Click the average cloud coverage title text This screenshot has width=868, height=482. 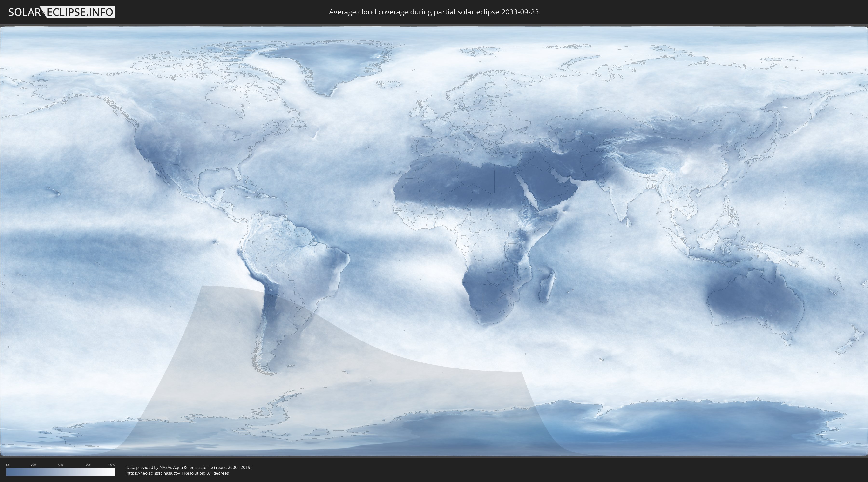tap(434, 12)
